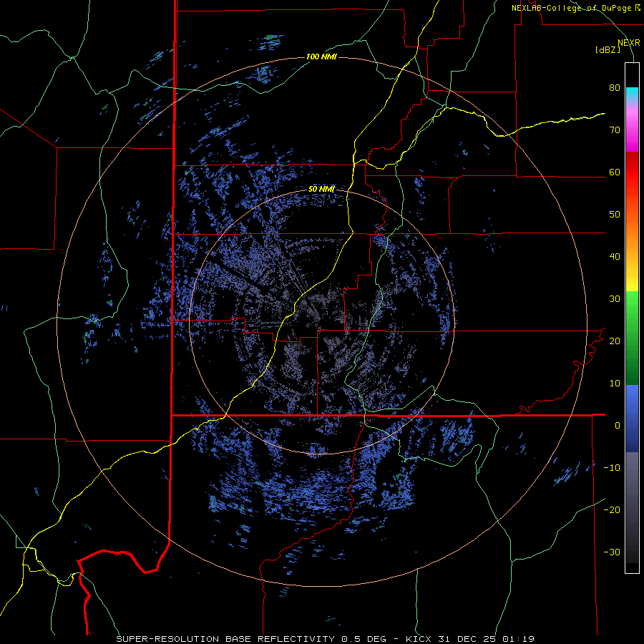The height and width of the screenshot is (644, 644).
Task: Click the orange segment of reflectivity color bar
Action: pos(632,231)
